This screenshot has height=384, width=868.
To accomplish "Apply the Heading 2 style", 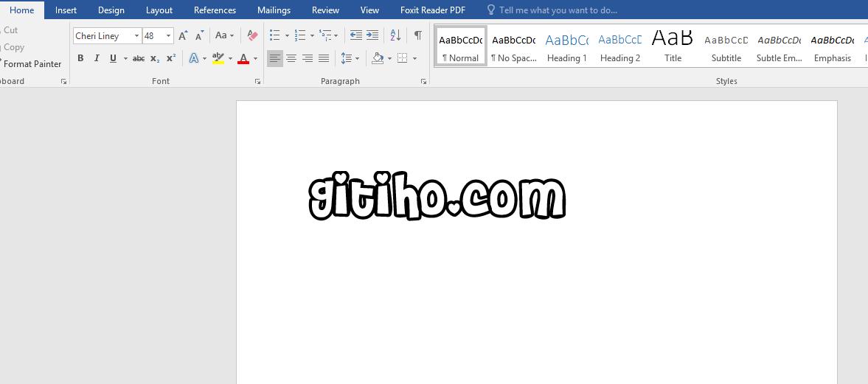I will point(620,46).
